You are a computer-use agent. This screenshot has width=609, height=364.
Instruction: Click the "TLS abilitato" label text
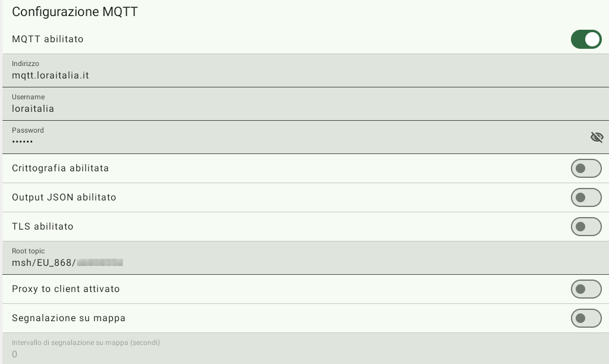coord(43,227)
